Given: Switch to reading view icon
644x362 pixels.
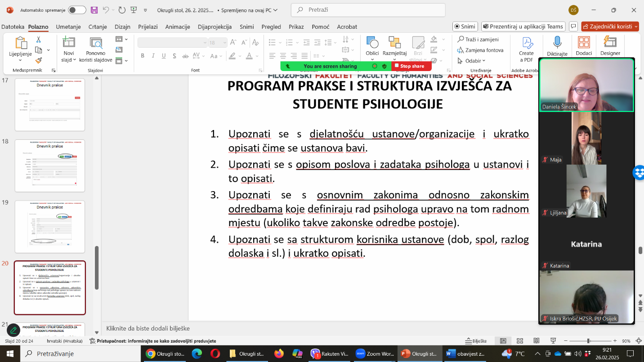Looking at the screenshot, I should [x=537, y=341].
